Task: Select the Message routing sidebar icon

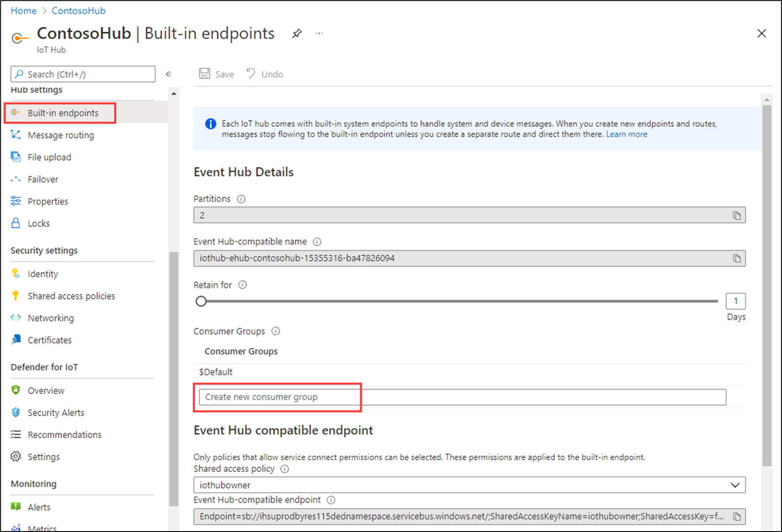Action: pyautogui.click(x=15, y=135)
